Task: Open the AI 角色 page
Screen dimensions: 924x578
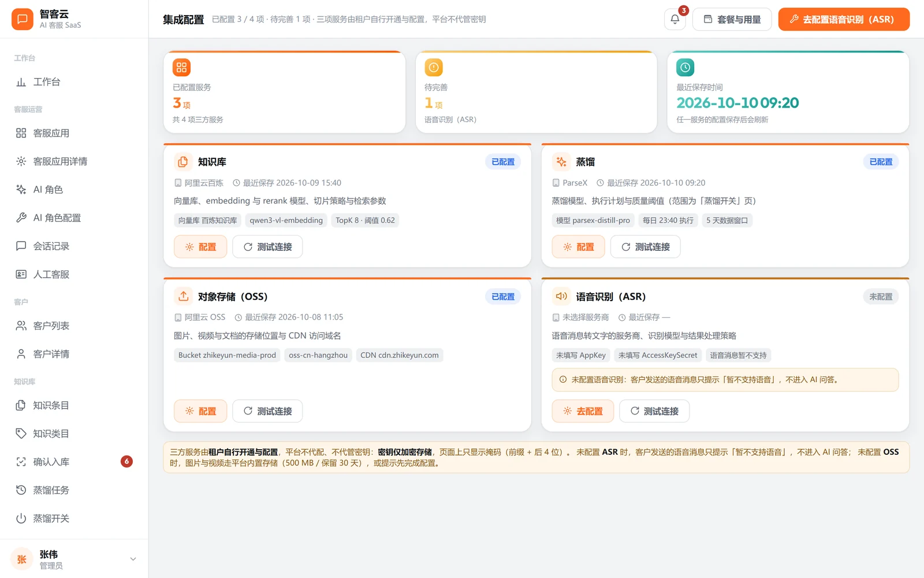Action: 74,190
